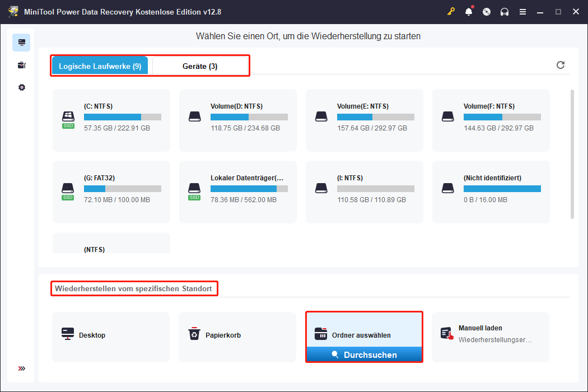This screenshot has height=392, width=588.
Task: Expand the sidebar with double-arrow icon
Action: [22, 368]
